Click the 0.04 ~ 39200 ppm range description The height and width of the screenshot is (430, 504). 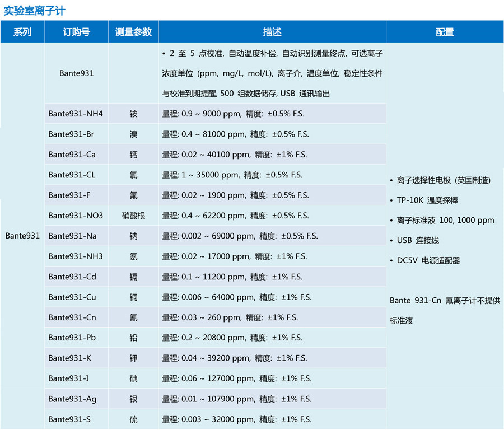click(x=234, y=358)
